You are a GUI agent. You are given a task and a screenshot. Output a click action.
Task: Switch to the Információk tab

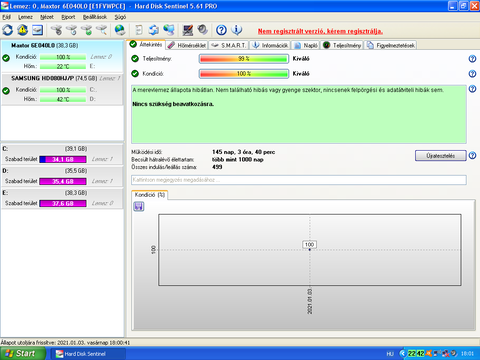click(x=270, y=45)
